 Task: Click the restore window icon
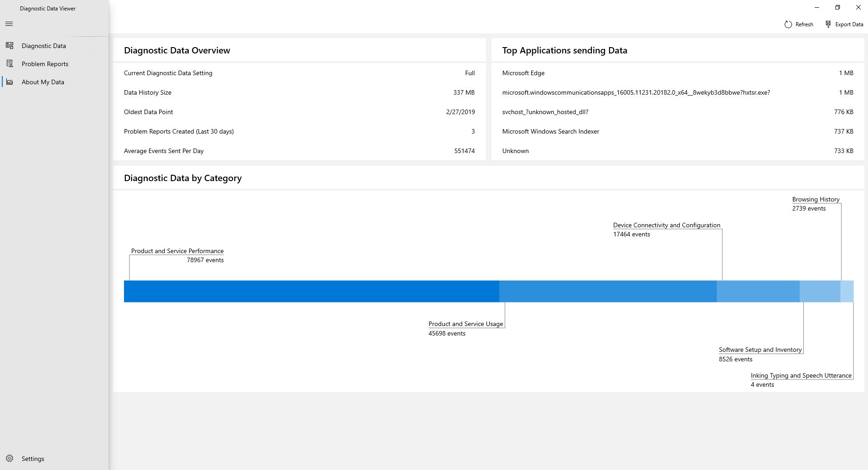[x=837, y=7]
